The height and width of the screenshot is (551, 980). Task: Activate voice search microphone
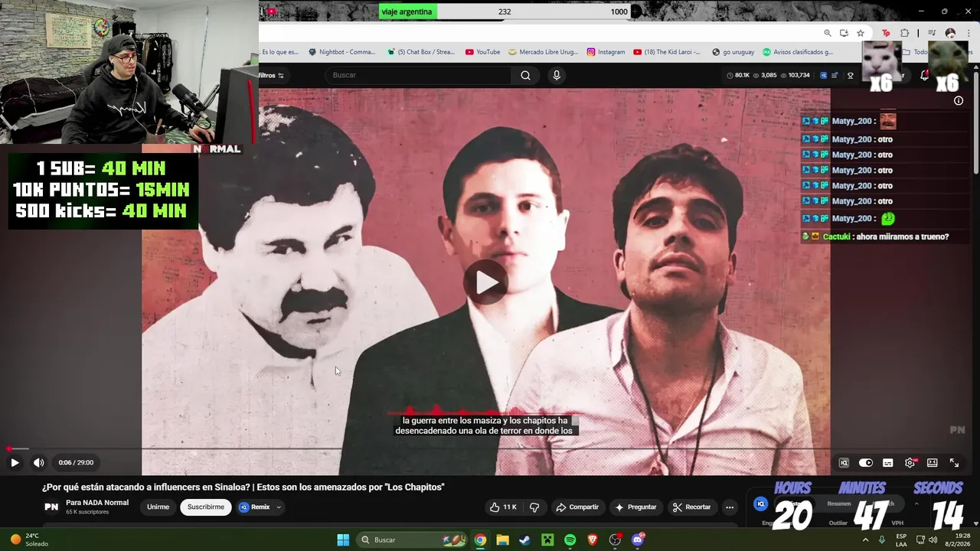coord(557,75)
